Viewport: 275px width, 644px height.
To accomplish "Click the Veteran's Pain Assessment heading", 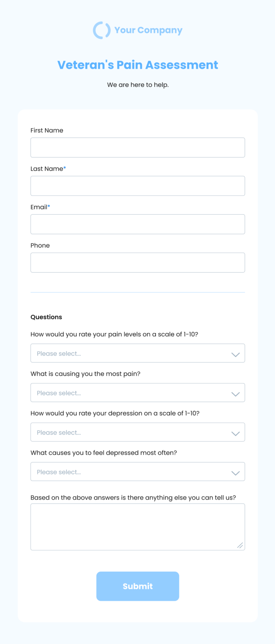I will pos(137,65).
